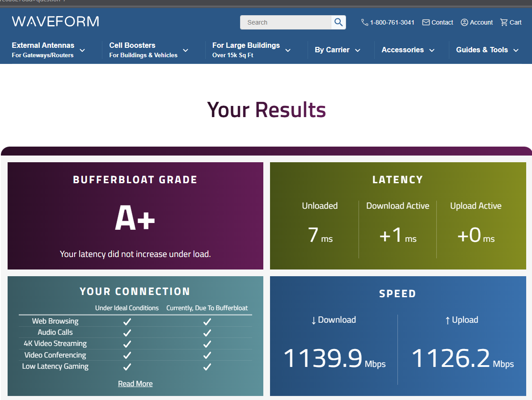Click the YOUR CONNECTION heading
The image size is (532, 400).
(x=135, y=291)
